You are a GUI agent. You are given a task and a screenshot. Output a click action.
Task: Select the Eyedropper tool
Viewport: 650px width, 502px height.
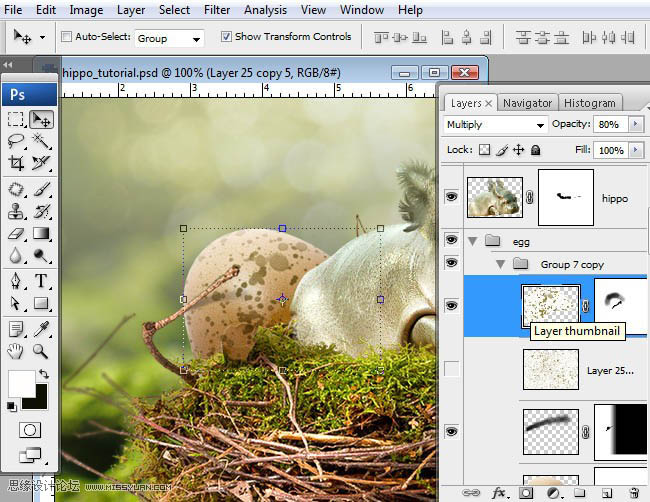(41, 330)
